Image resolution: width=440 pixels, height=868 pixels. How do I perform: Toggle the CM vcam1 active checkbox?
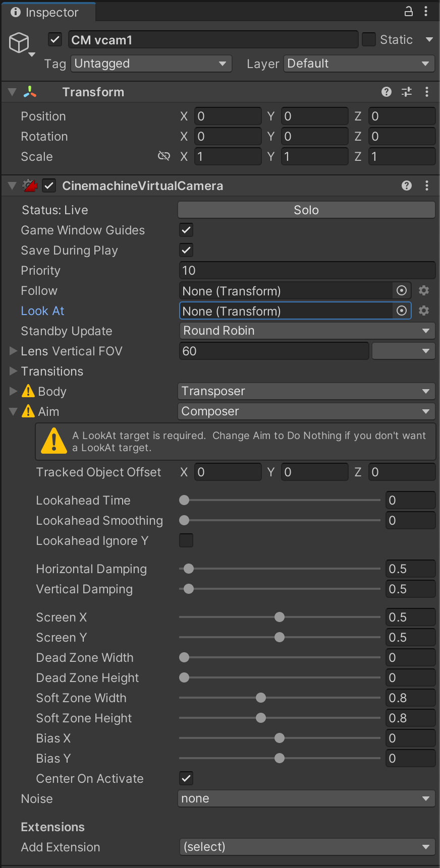pos(54,39)
